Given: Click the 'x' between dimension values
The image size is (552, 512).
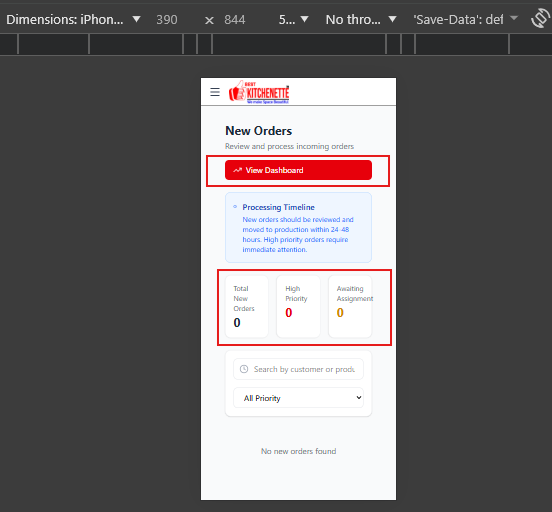Looking at the screenshot, I should [209, 20].
